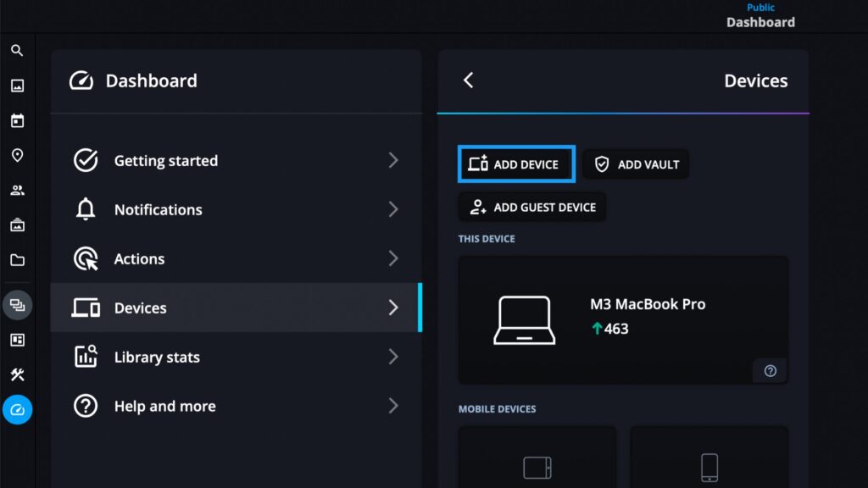Select the dashboard gauge icon in sidebar
The width and height of the screenshot is (868, 488).
(17, 409)
